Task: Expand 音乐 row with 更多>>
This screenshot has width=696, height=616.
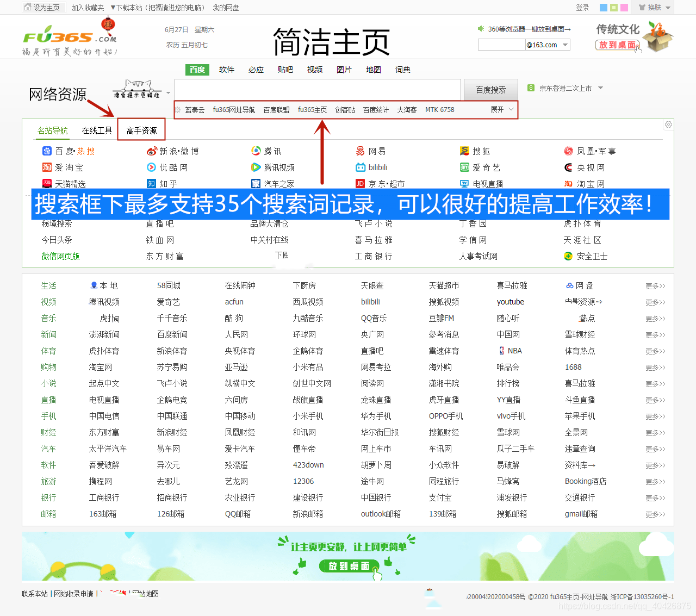Action: (655, 319)
